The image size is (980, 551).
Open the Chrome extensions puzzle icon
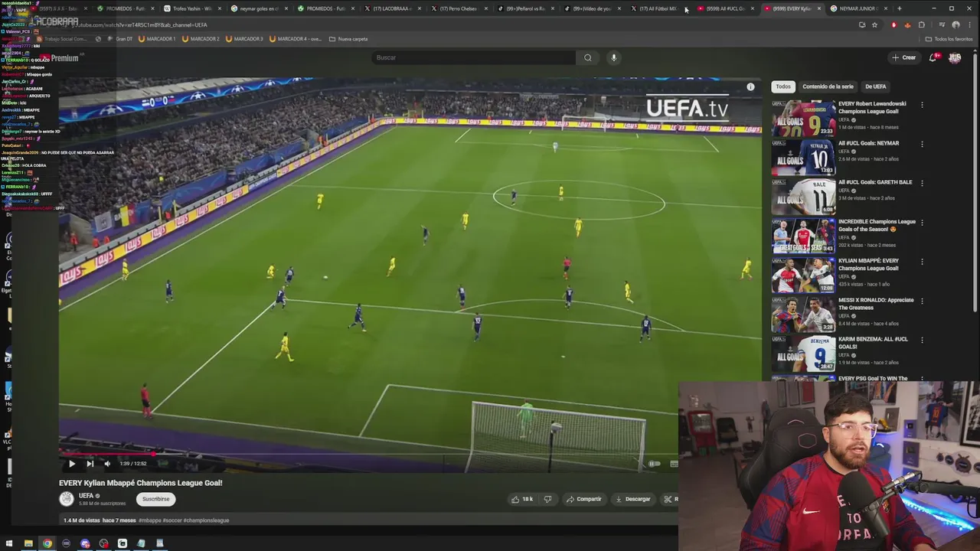[922, 24]
